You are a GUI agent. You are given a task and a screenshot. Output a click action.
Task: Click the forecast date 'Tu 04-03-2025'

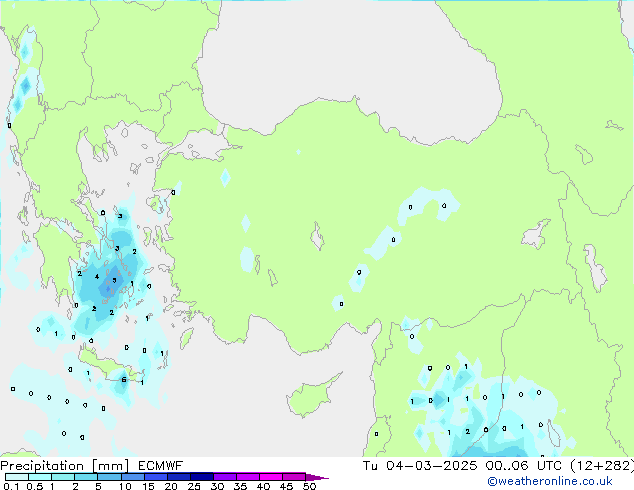tap(420, 466)
